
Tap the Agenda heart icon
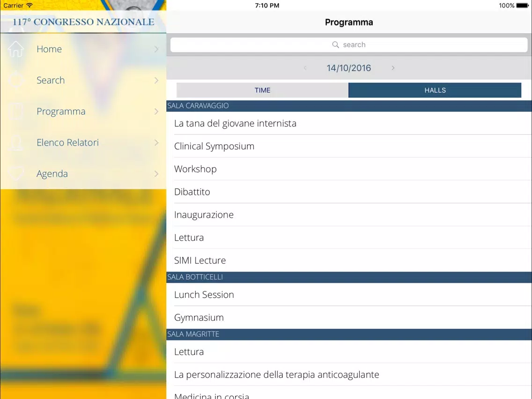click(15, 174)
